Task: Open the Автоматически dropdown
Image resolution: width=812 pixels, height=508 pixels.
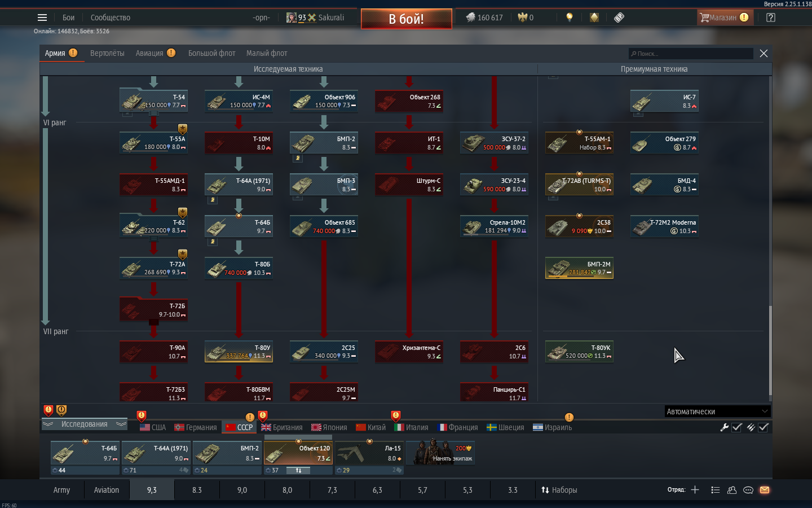Action: point(717,411)
